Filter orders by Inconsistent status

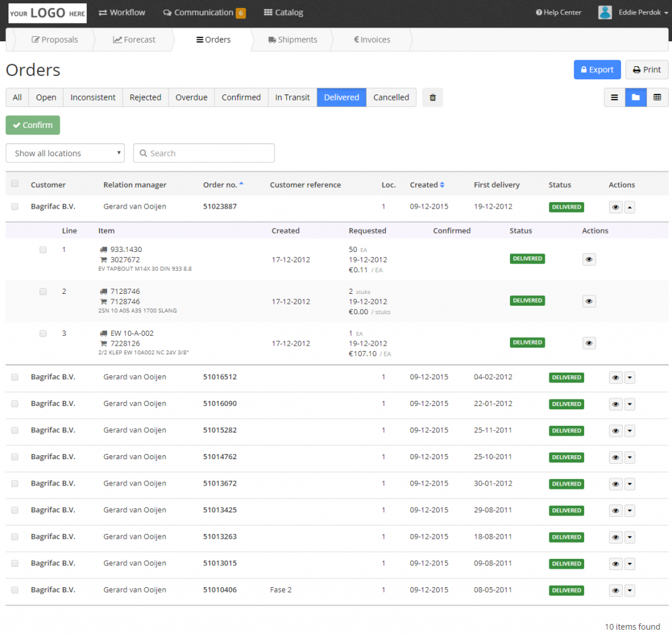coord(93,98)
